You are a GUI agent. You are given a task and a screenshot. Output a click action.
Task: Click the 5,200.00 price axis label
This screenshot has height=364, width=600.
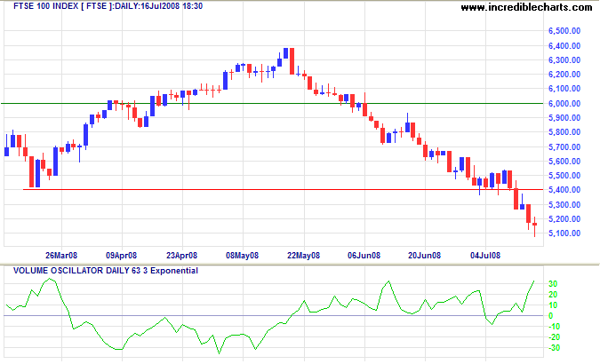click(564, 219)
